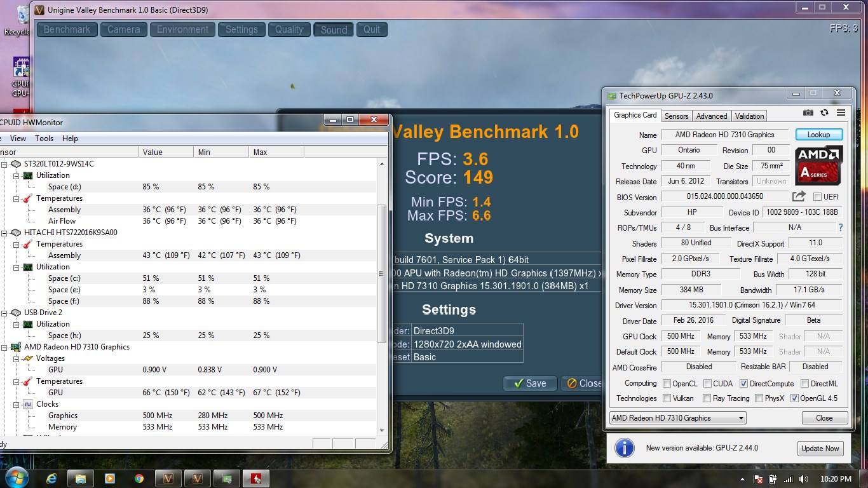This screenshot has width=868, height=488.
Task: Open Windows Explorer from taskbar
Action: (81, 478)
